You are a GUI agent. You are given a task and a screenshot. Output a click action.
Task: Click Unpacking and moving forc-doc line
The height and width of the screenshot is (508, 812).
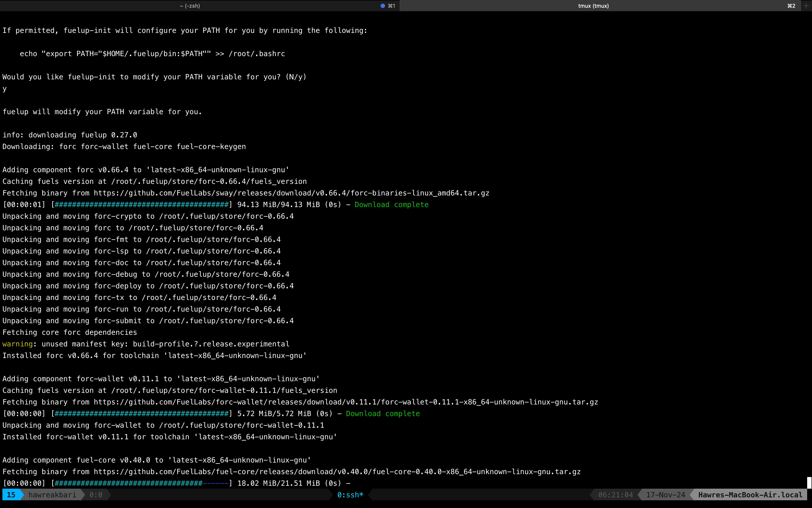click(142, 262)
